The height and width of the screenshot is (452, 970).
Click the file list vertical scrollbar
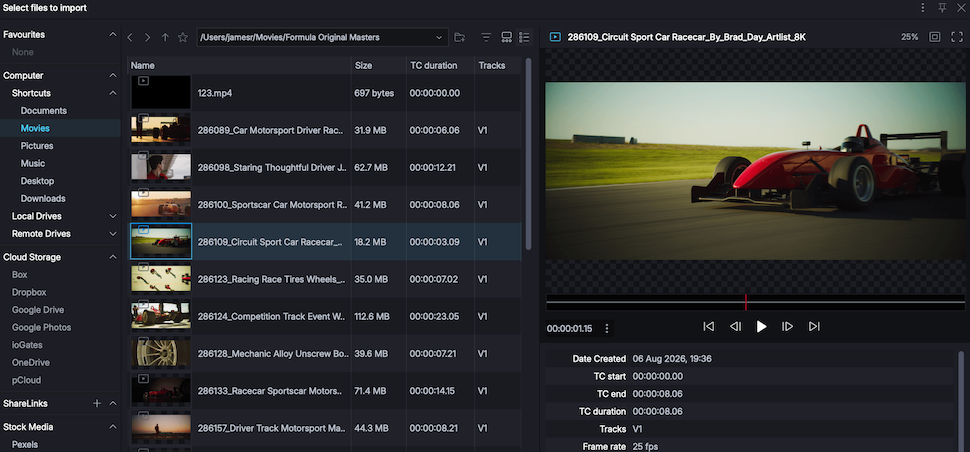(x=528, y=155)
